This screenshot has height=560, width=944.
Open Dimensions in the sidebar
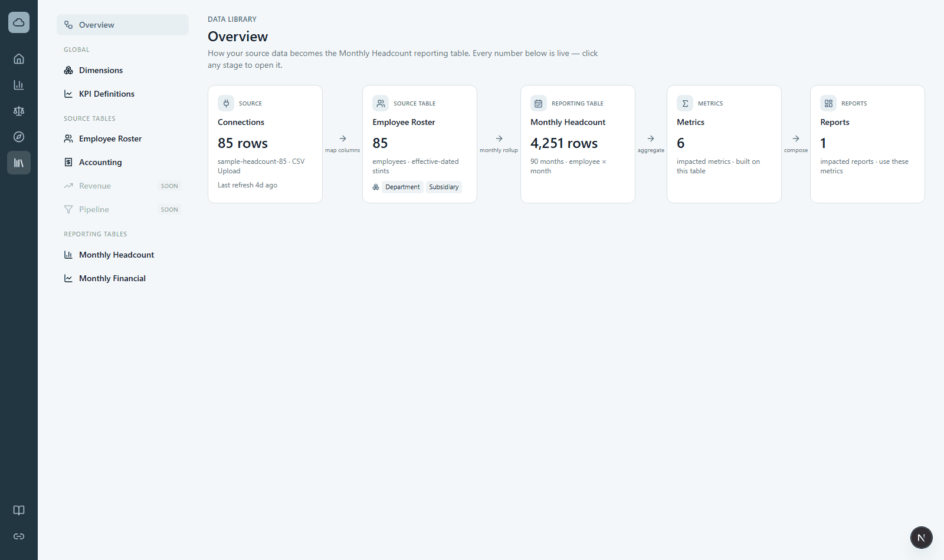[x=123, y=70]
